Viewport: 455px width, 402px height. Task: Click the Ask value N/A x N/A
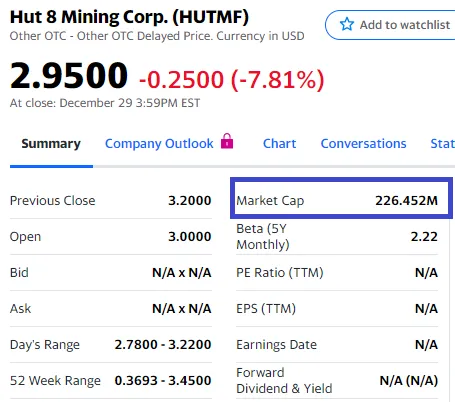(182, 309)
